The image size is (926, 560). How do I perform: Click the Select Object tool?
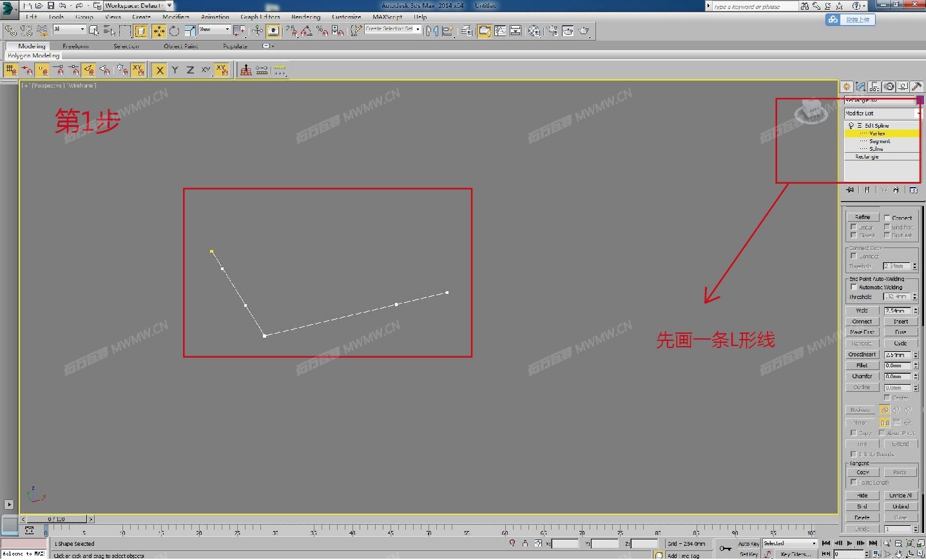tap(94, 31)
